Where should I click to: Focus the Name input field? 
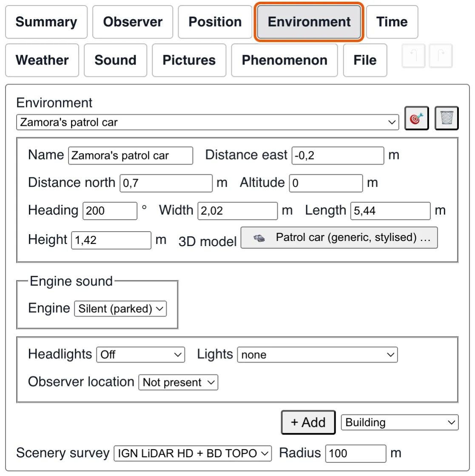[x=131, y=156]
